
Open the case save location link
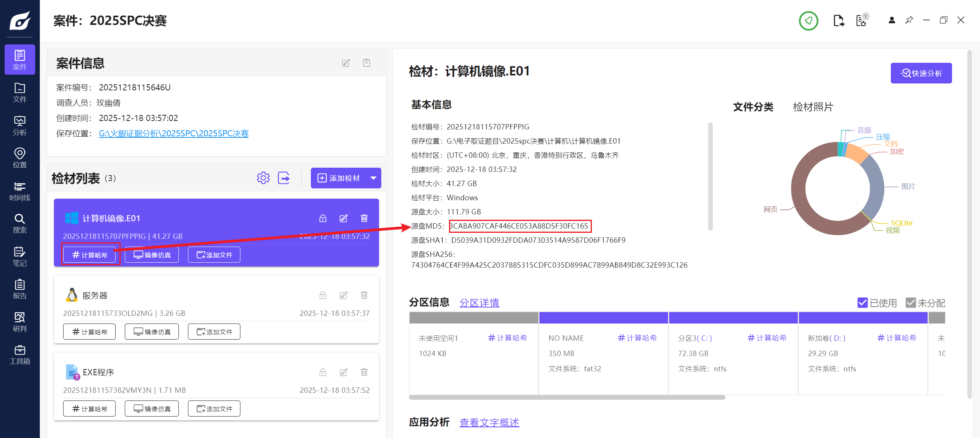(173, 134)
